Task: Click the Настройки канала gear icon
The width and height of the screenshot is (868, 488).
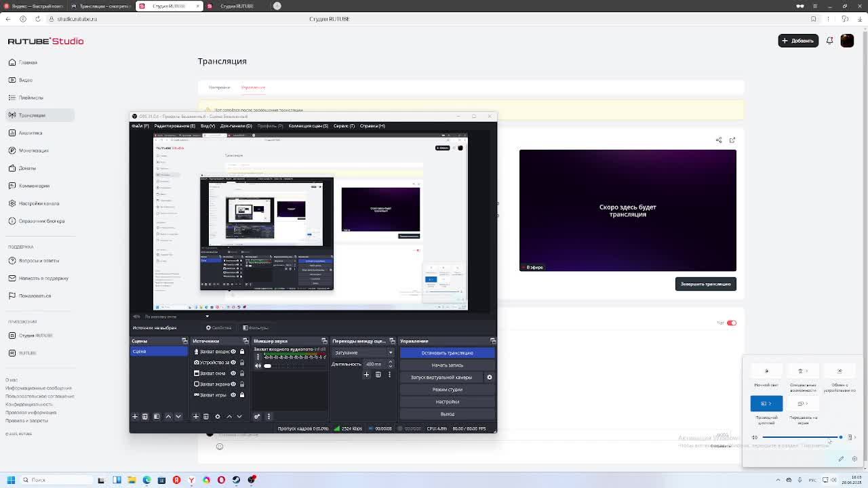Action: pyautogui.click(x=12, y=203)
